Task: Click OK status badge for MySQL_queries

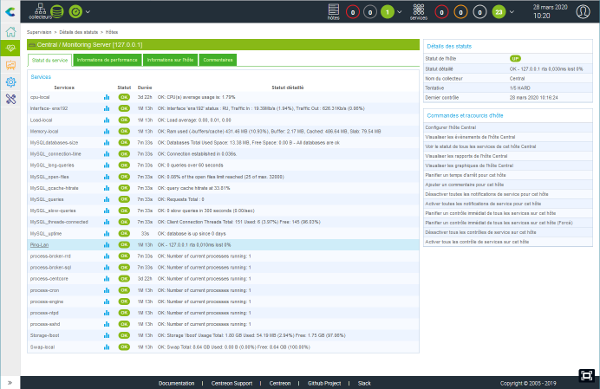Action: 124,199
